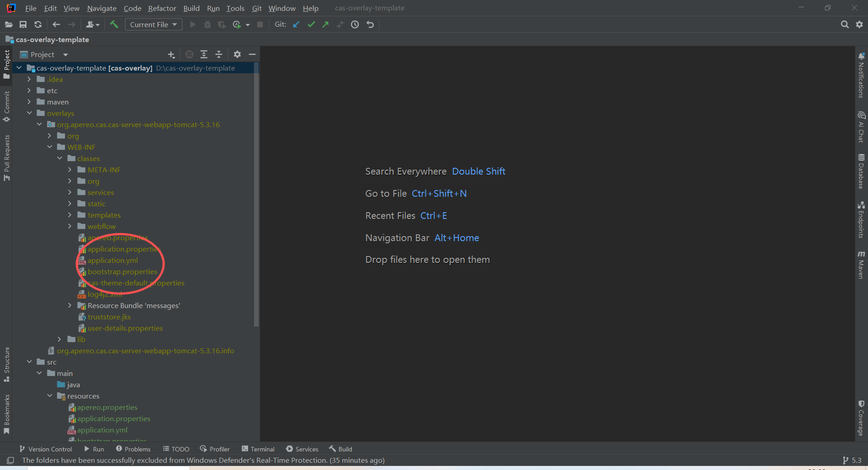This screenshot has height=470, width=868.
Task: Open the Current File run configuration dropdown
Action: tap(153, 24)
